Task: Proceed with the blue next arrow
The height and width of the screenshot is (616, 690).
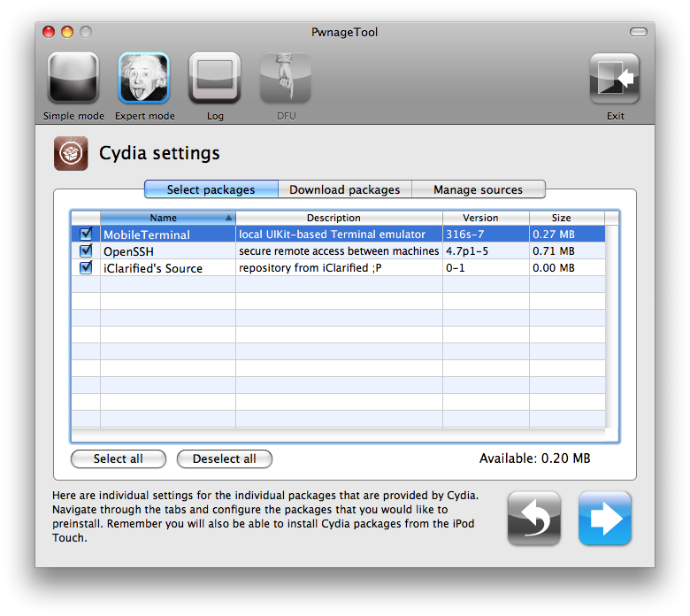Action: [605, 518]
